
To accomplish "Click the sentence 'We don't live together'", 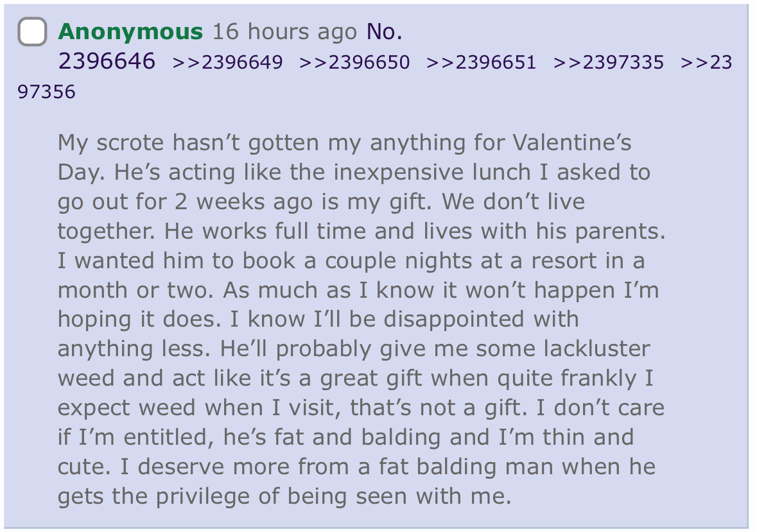I will (x=513, y=202).
